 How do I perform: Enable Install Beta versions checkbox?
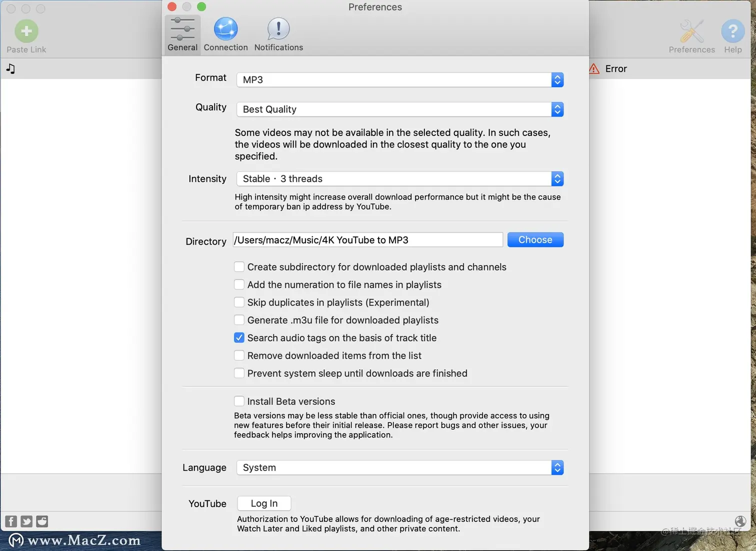coord(239,401)
